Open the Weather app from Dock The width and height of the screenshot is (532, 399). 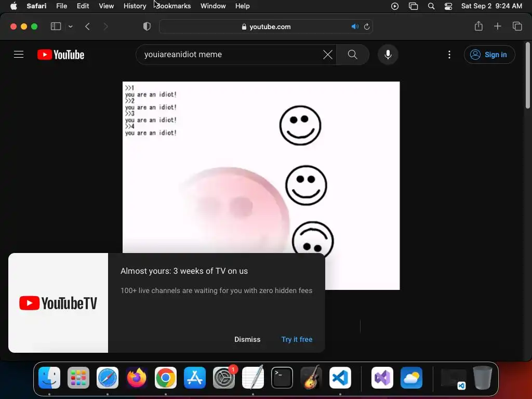[411, 378]
